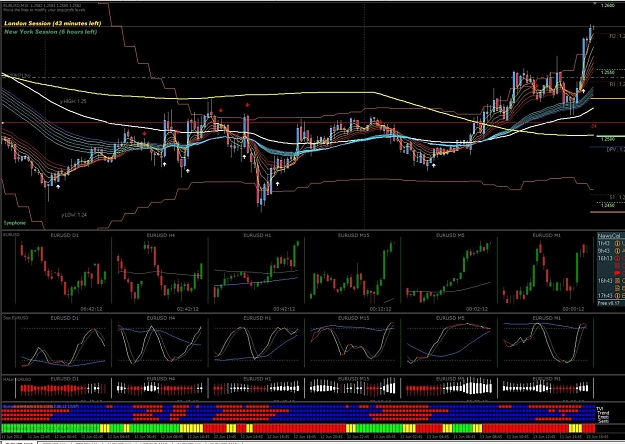Image resolution: width=625 pixels, height=444 pixels.
Task: Click the 00:12:12 candle timer under M15
Action: click(381, 309)
